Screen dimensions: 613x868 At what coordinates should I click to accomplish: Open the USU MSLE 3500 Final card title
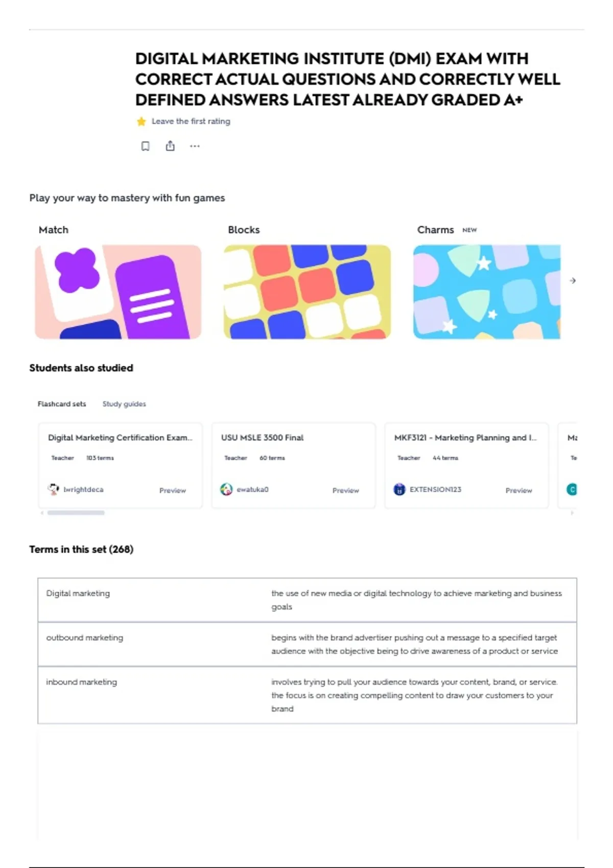[x=262, y=438]
